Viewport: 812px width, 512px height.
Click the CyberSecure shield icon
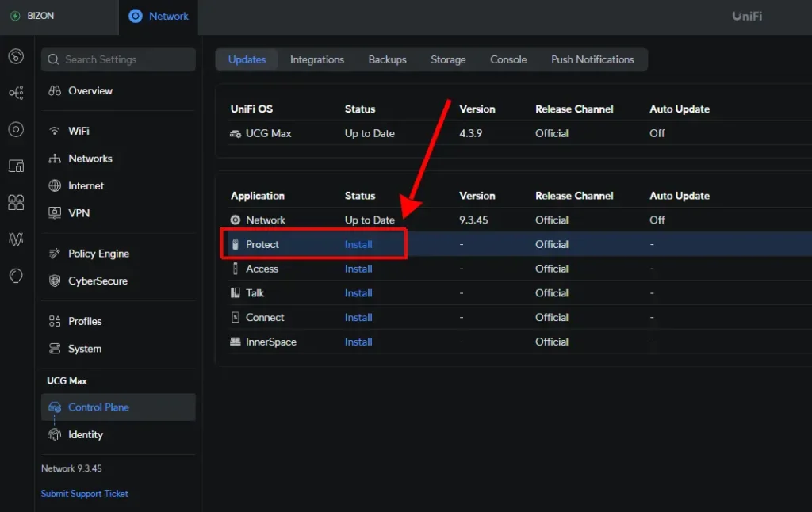pyautogui.click(x=55, y=281)
